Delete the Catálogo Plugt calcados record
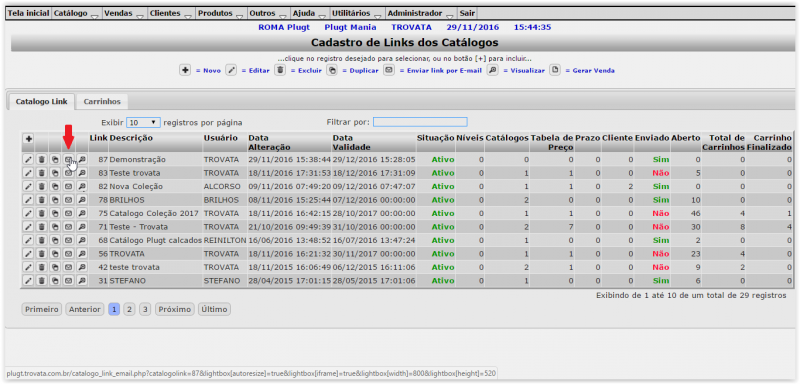 [42, 240]
